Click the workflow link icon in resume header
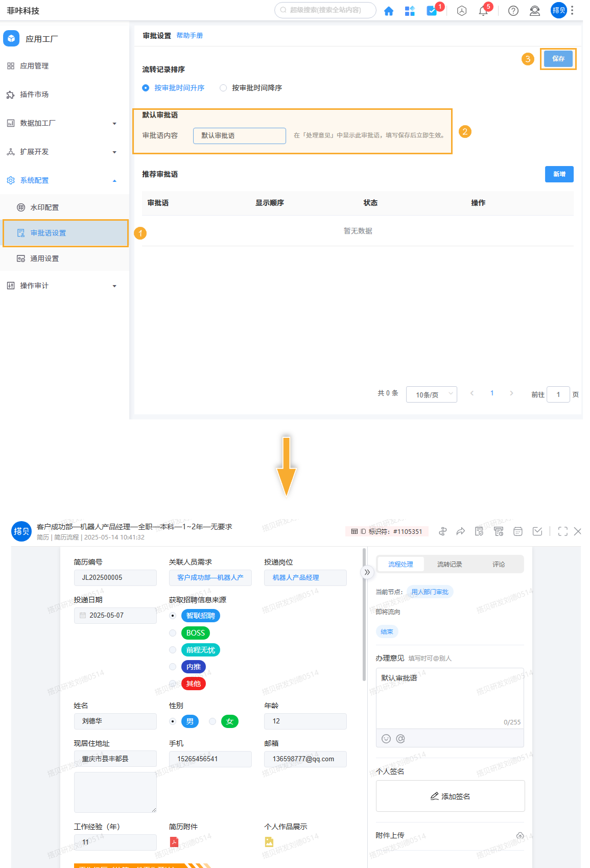 coord(443,531)
